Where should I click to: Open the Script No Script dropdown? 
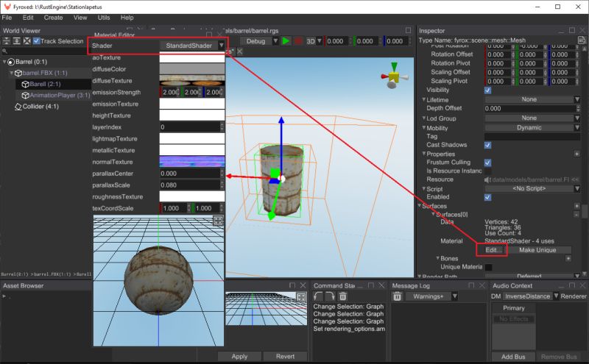click(x=532, y=188)
